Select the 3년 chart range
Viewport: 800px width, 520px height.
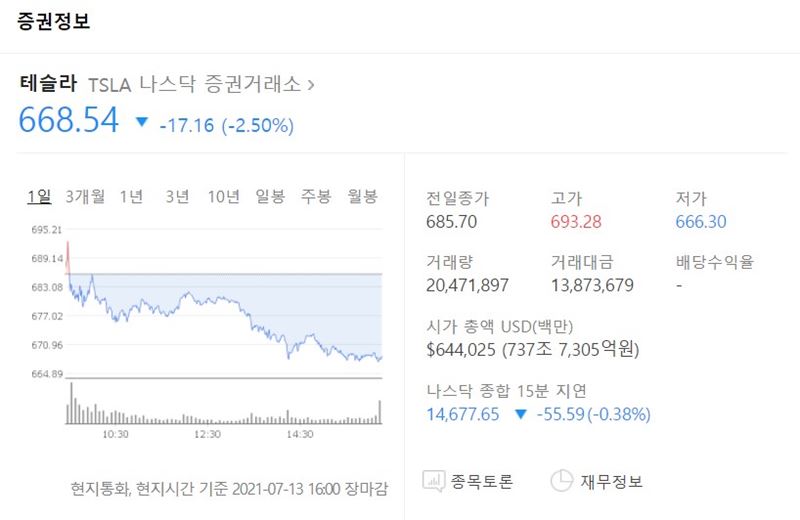[177, 196]
